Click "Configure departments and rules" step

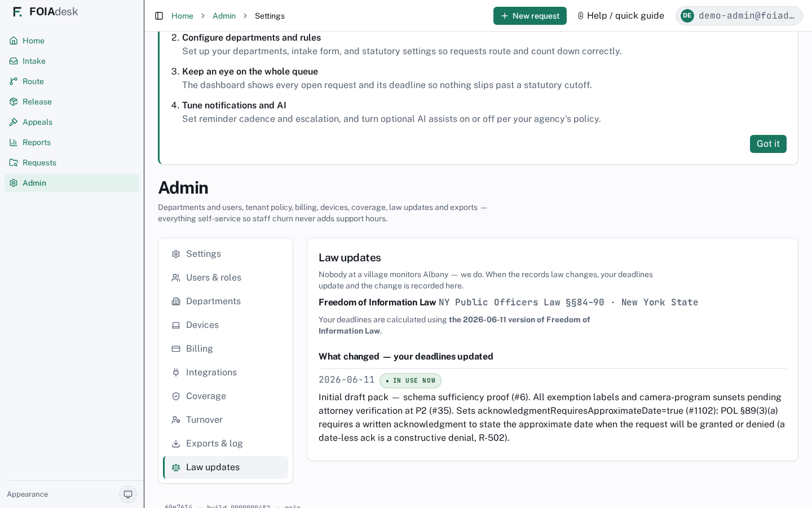point(251,38)
